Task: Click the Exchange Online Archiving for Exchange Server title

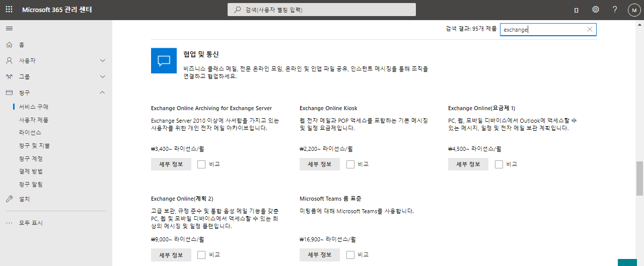Action: [x=211, y=108]
